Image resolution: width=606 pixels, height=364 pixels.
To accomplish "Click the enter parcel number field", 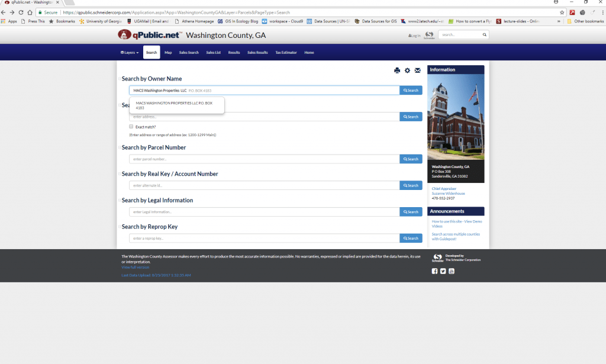I will [264, 159].
